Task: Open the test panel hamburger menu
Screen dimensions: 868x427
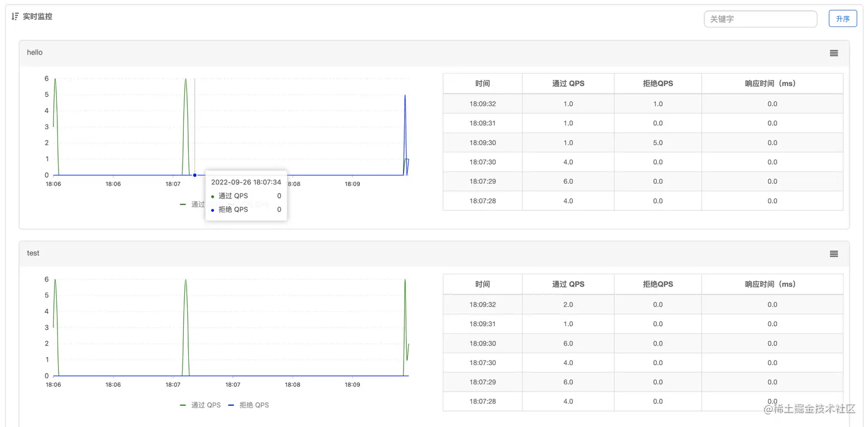Action: tap(834, 254)
